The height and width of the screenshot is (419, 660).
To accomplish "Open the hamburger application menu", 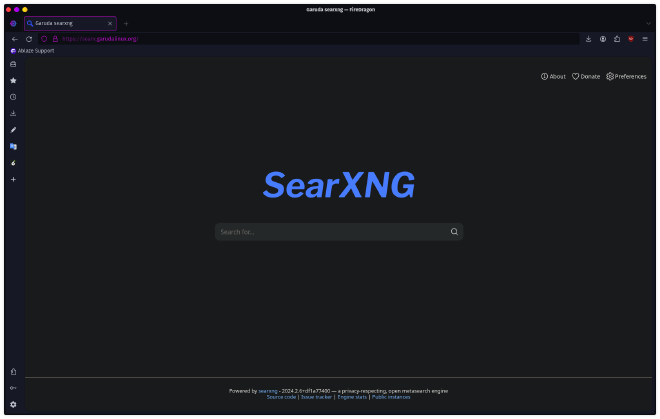I will click(x=645, y=39).
